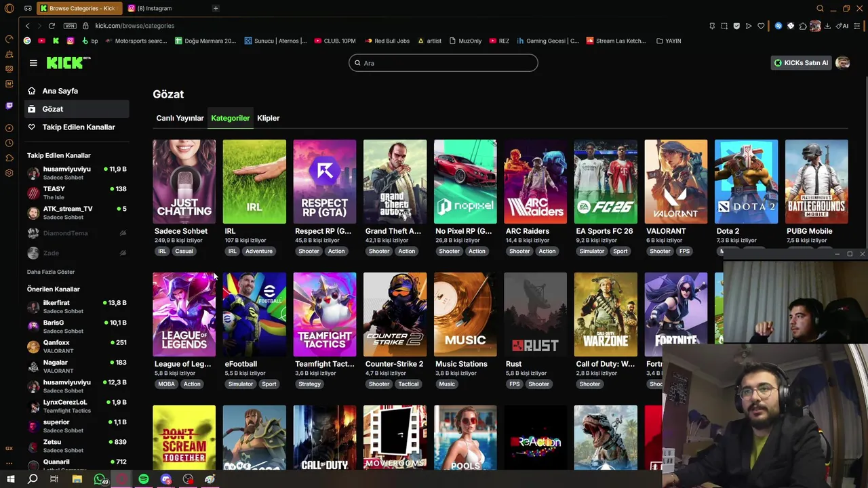This screenshot has width=868, height=488.
Task: Open Instagram bookmark icon in bookmarks bar
Action: coord(70,41)
